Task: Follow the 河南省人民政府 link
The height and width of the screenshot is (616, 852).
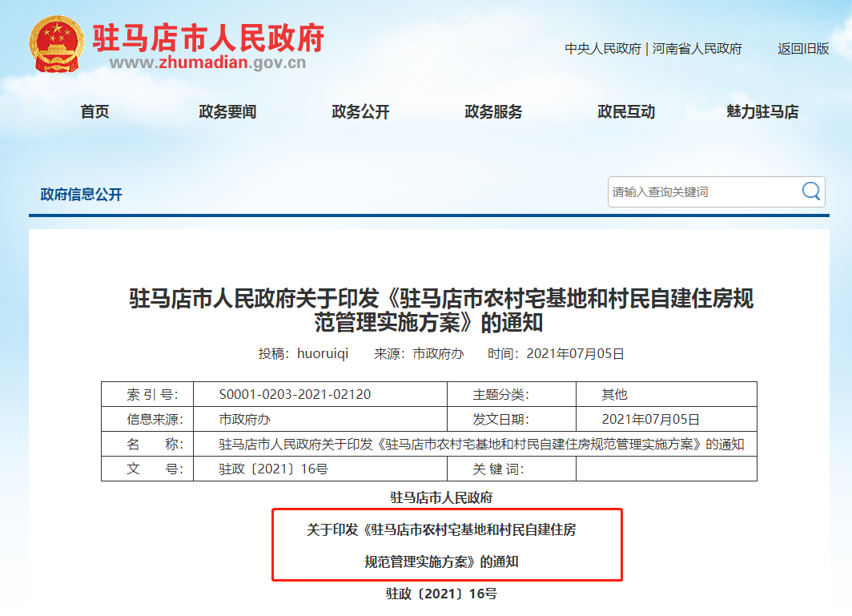Action: [x=697, y=49]
